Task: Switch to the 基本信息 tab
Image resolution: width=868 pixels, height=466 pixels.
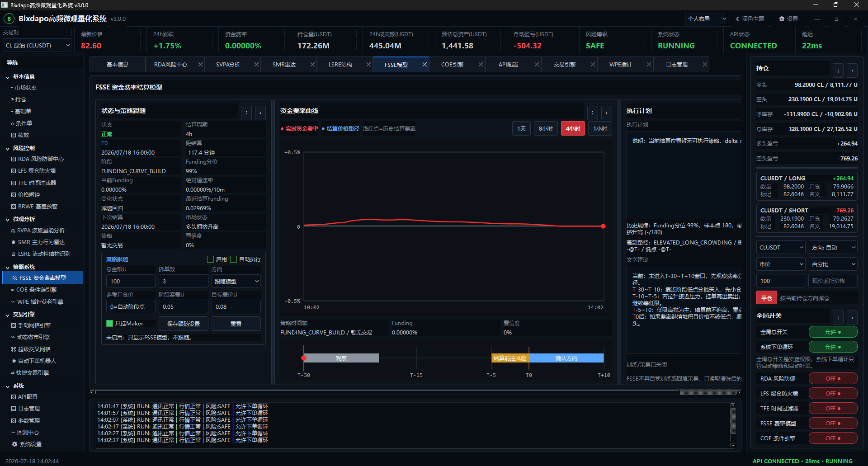Action: pyautogui.click(x=118, y=65)
